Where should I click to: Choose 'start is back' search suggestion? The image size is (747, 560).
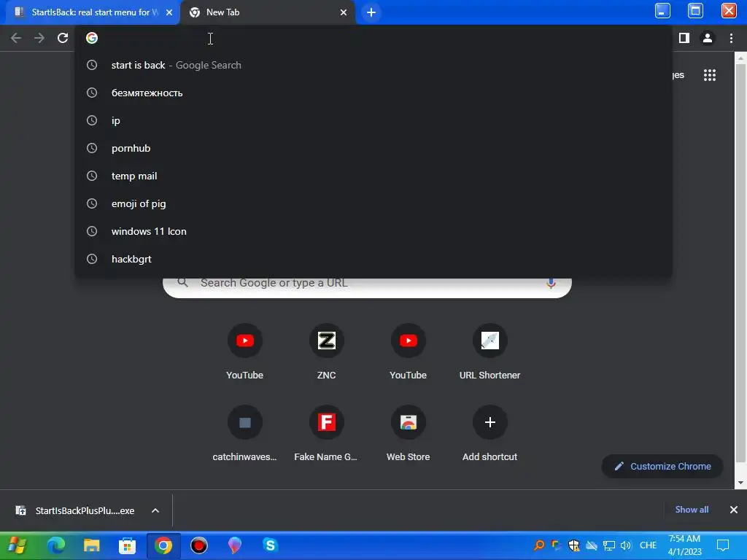(373, 65)
